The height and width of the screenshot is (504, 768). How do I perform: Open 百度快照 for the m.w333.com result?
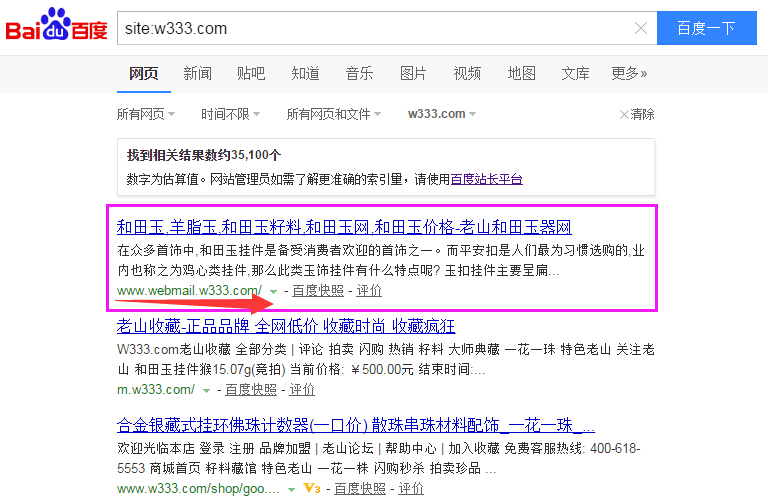tap(250, 390)
